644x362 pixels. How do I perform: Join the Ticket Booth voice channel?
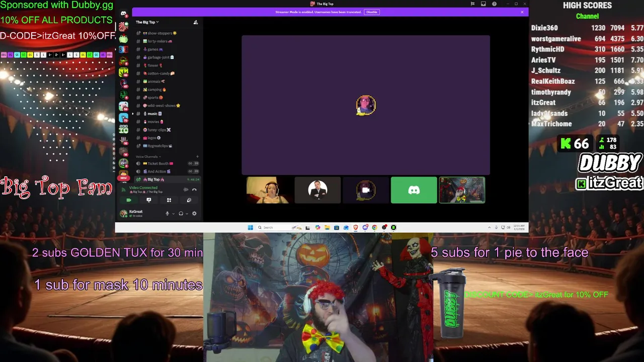(x=167, y=163)
